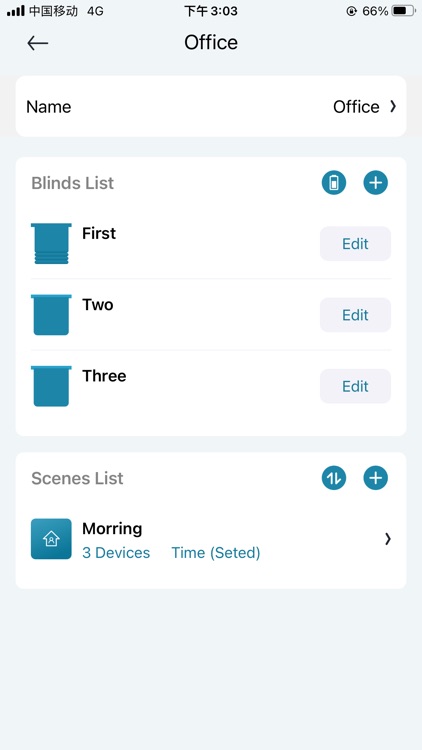Tap the Time (Seted) link
Image resolution: width=422 pixels, height=750 pixels.
point(216,553)
